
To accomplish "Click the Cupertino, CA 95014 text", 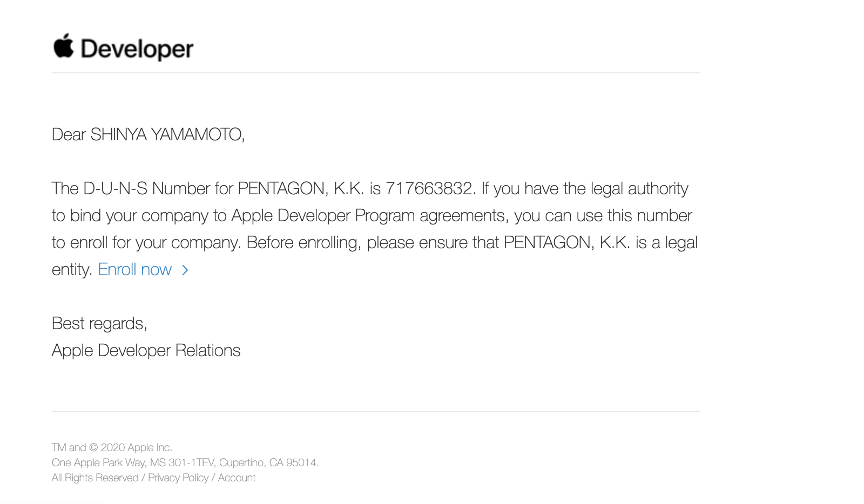I will click(269, 462).
